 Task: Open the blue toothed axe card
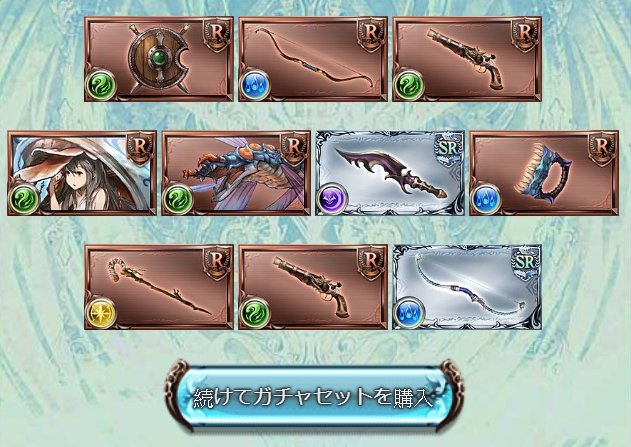(x=544, y=173)
